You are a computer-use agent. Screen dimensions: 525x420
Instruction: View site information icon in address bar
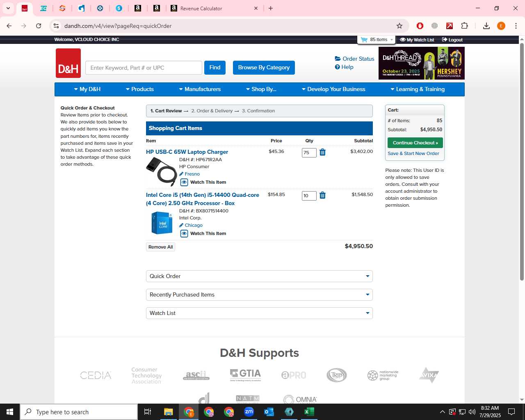pos(56,26)
